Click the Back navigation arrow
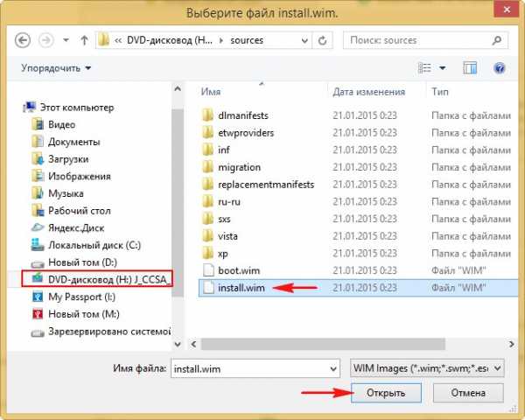Image resolution: width=525 pixels, height=420 pixels. click(x=23, y=40)
